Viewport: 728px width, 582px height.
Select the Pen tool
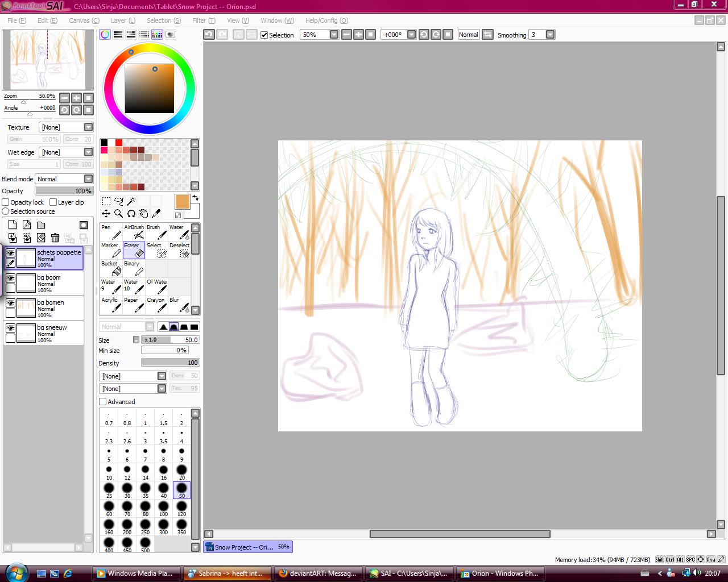click(x=111, y=232)
